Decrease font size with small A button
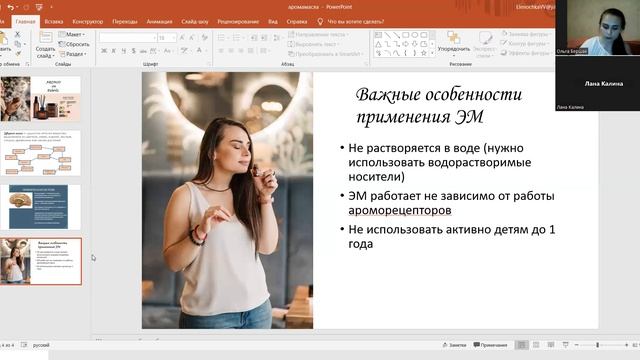This screenshot has height=360, width=640. [191, 38]
